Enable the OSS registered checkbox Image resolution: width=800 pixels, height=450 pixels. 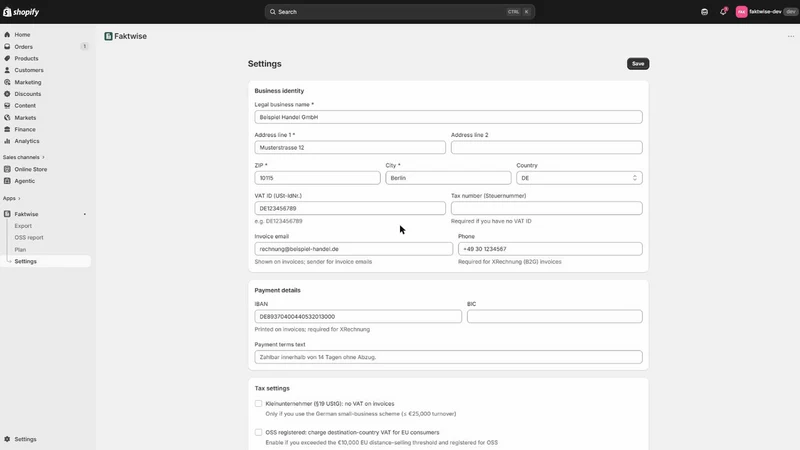[x=258, y=432]
